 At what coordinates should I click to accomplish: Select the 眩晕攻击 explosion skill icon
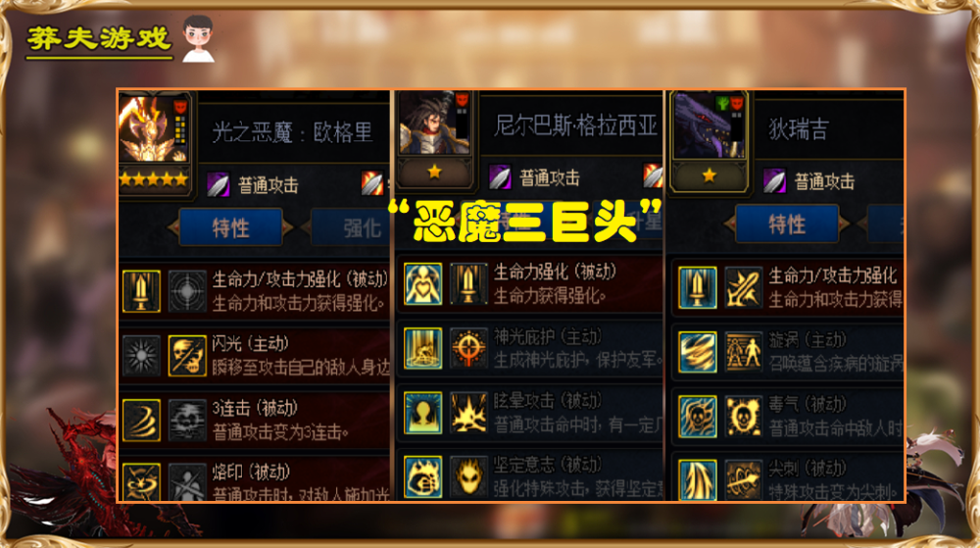tap(468, 413)
